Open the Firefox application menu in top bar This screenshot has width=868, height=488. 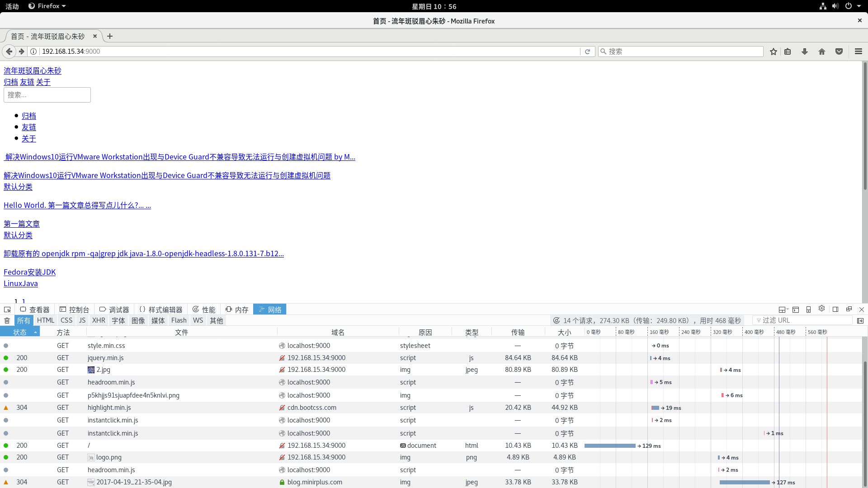coord(47,6)
